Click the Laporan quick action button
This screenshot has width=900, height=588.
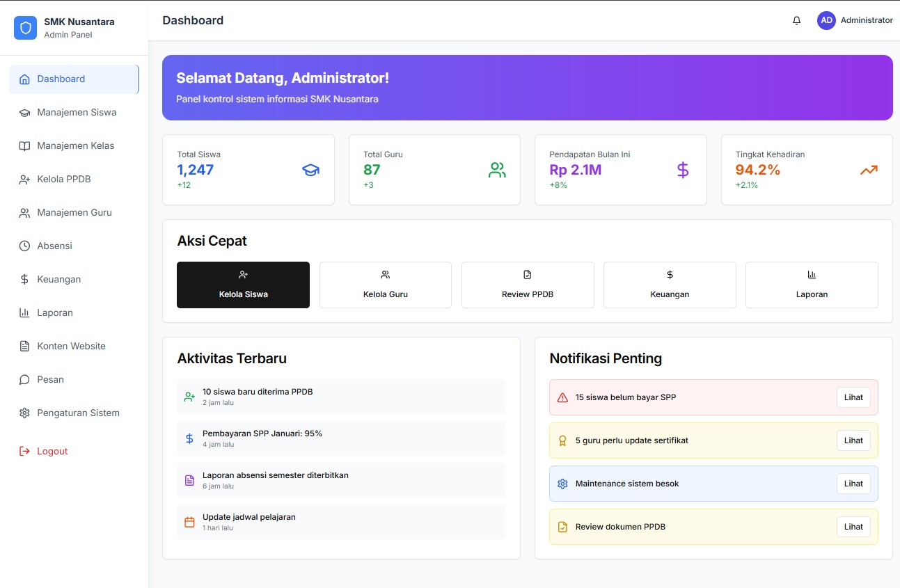point(812,285)
